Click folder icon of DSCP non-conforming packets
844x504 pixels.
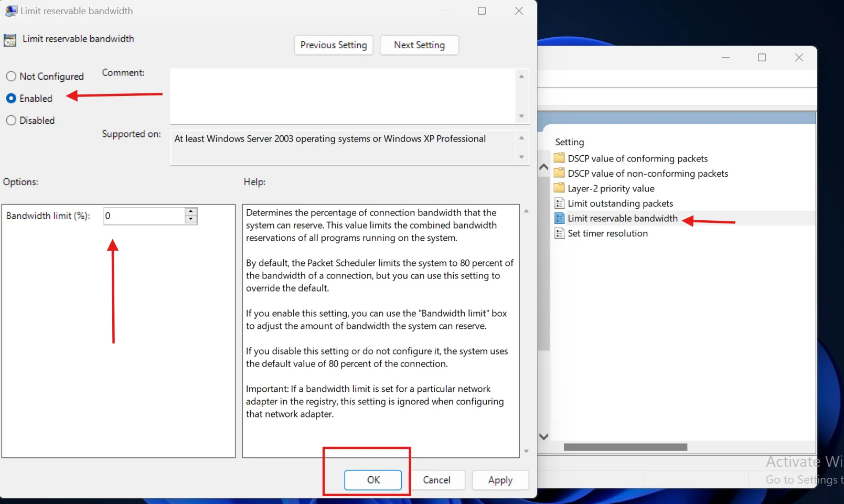pyautogui.click(x=559, y=173)
